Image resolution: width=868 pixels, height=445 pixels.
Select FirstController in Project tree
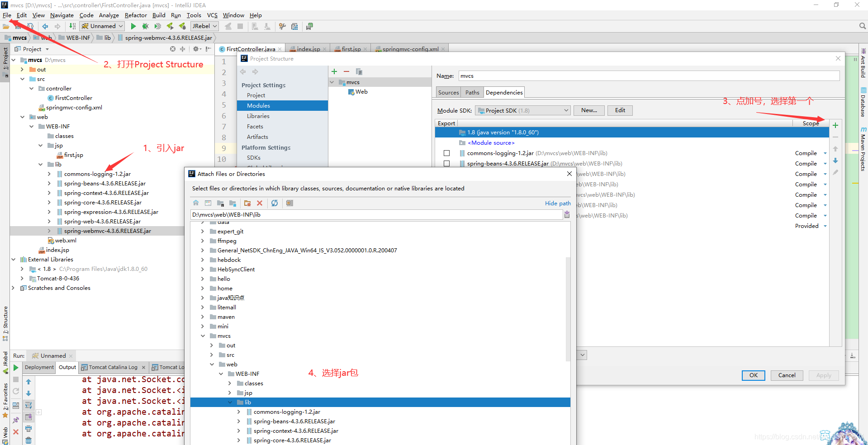[74, 98]
